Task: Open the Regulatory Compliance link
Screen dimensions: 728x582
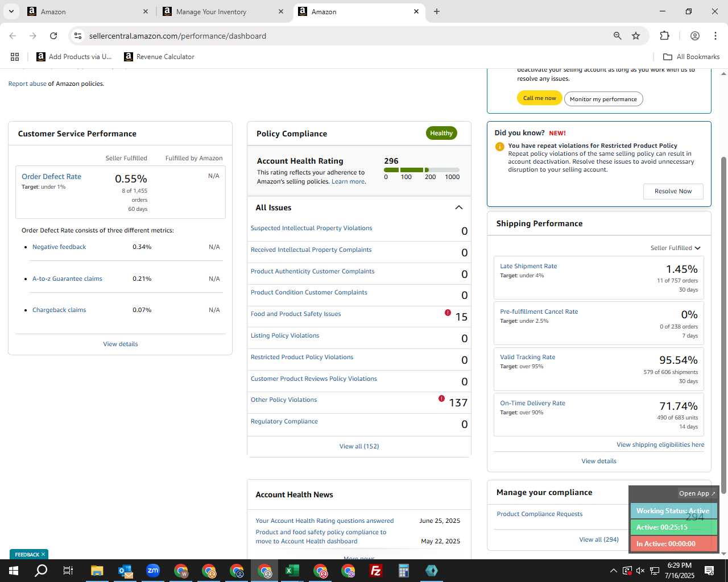Action: (x=284, y=421)
